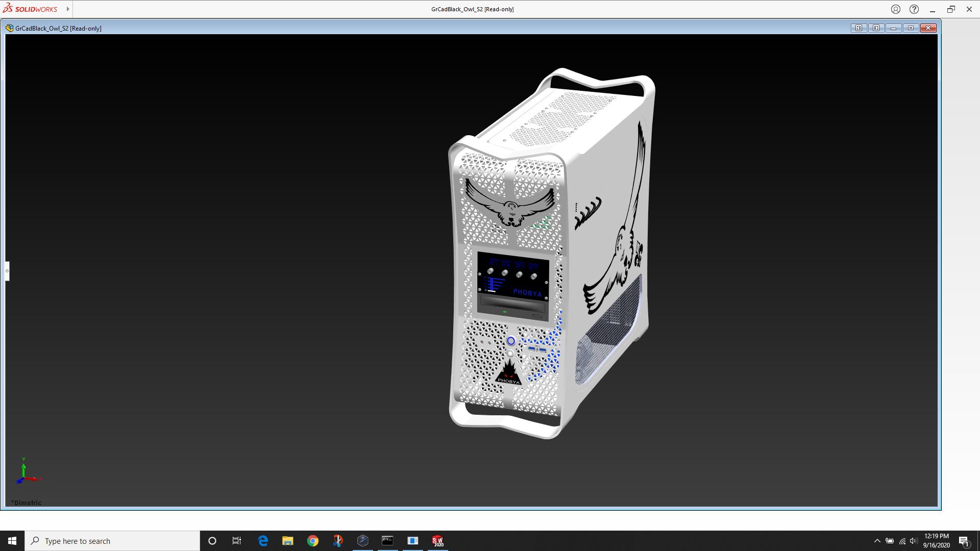This screenshot has height=551, width=980.
Task: Expand the collapsed left feature panel handle
Action: point(7,271)
